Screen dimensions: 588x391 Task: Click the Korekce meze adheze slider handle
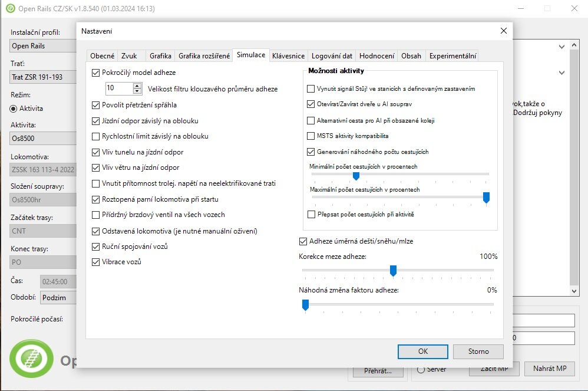393,270
